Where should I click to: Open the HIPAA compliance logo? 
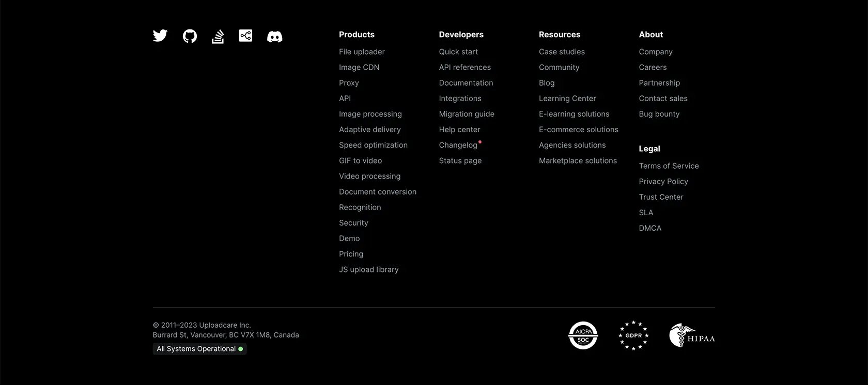(x=692, y=335)
